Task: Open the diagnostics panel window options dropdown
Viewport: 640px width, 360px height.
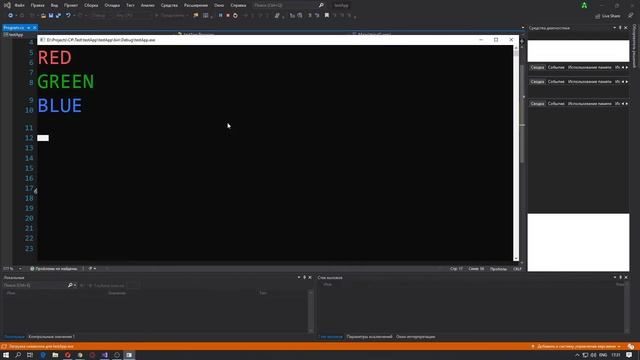Action: click(614, 28)
